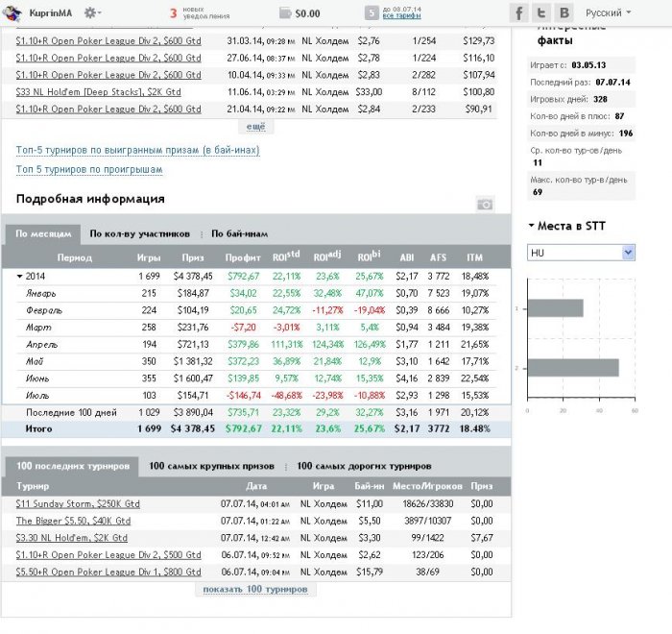This screenshot has height=634, width=672.
Task: Click the tariff plan icon
Action: (x=372, y=13)
